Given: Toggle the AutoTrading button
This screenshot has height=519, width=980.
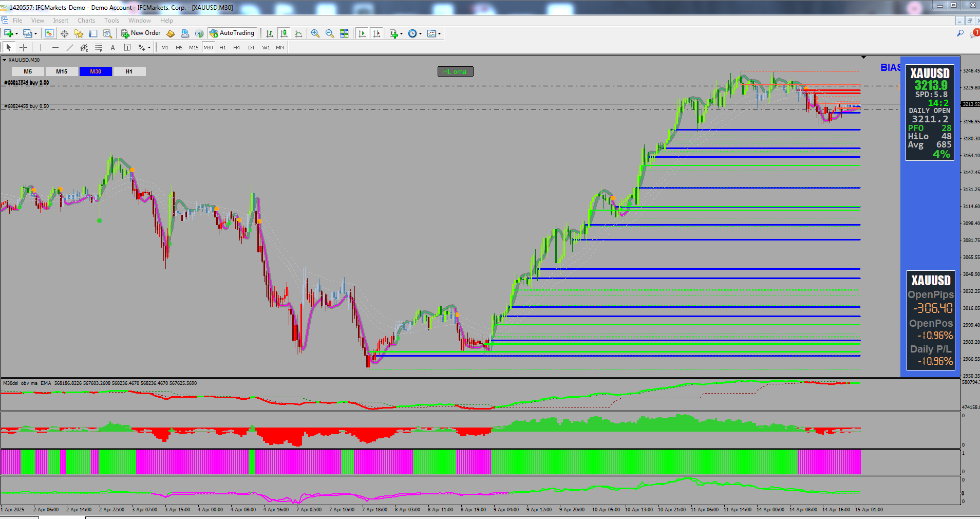Looking at the screenshot, I should 232,33.
